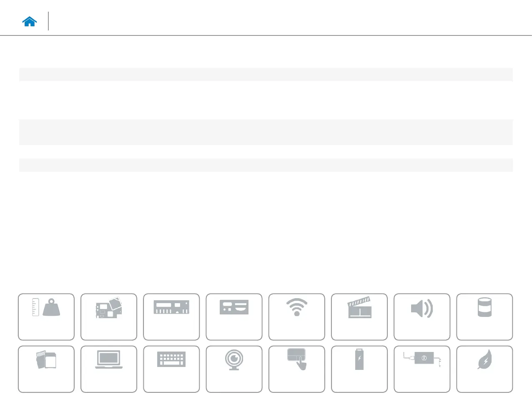Select the battery icon
This screenshot has width=532, height=402.
359,369
